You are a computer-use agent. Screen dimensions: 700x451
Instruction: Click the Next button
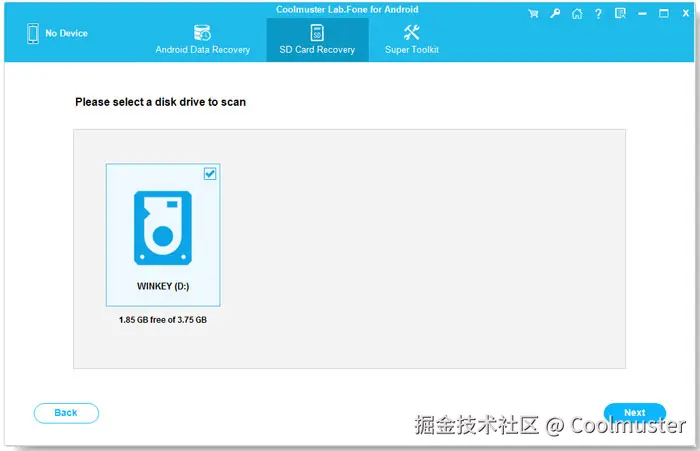point(634,412)
